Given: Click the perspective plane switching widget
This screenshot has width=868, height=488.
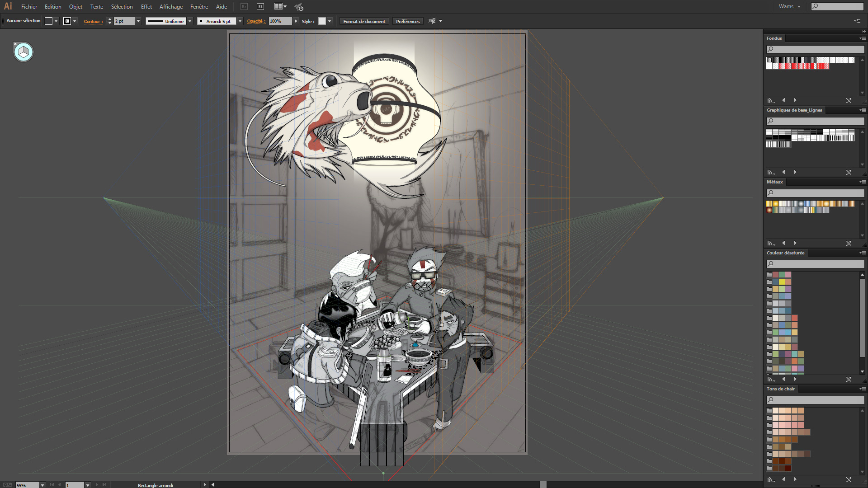Looking at the screenshot, I should 24,52.
